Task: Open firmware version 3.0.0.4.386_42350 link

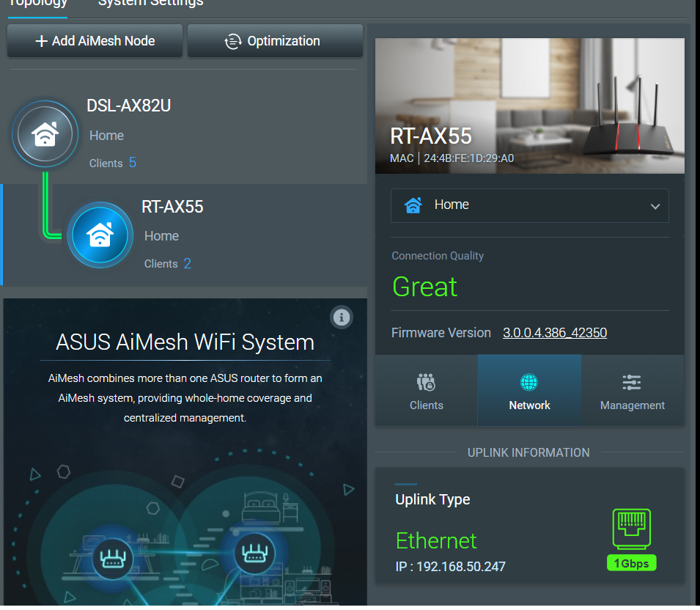Action: (x=555, y=333)
